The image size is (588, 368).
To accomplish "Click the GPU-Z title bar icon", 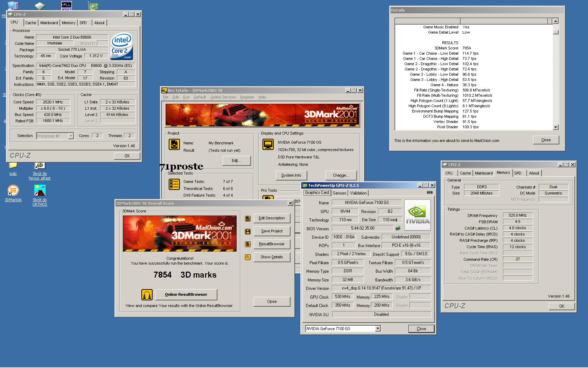I will click(305, 185).
